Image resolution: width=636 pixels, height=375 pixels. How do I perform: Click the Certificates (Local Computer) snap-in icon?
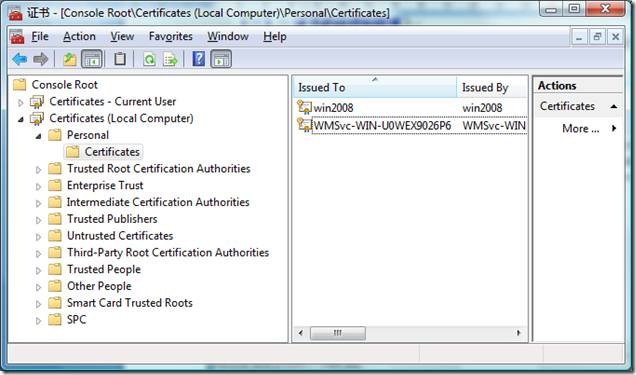coord(37,119)
